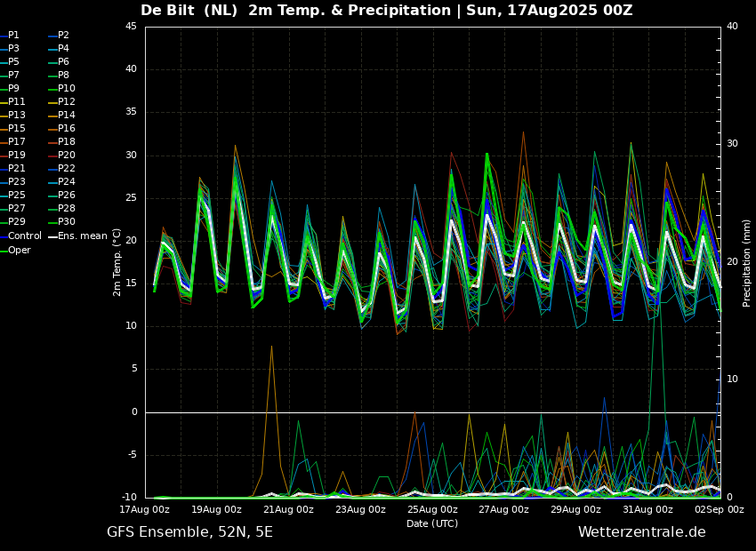Click the 02Sep 00z date label

719,509
